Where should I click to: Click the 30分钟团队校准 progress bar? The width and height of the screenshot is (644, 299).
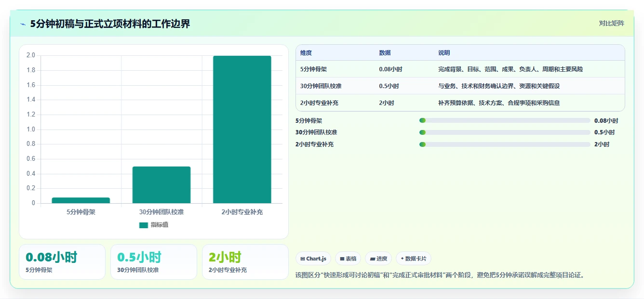(505, 132)
